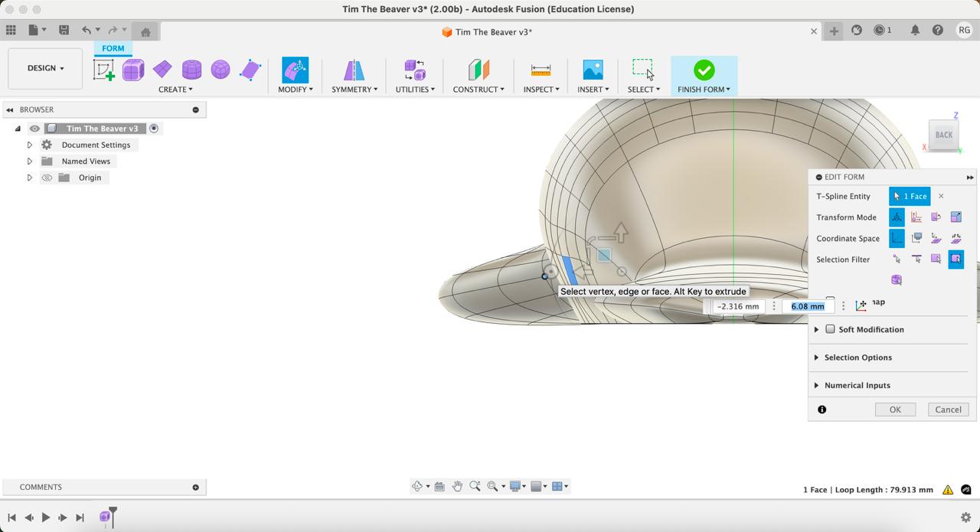
Task: Click the Insert image icon
Action: pos(593,70)
